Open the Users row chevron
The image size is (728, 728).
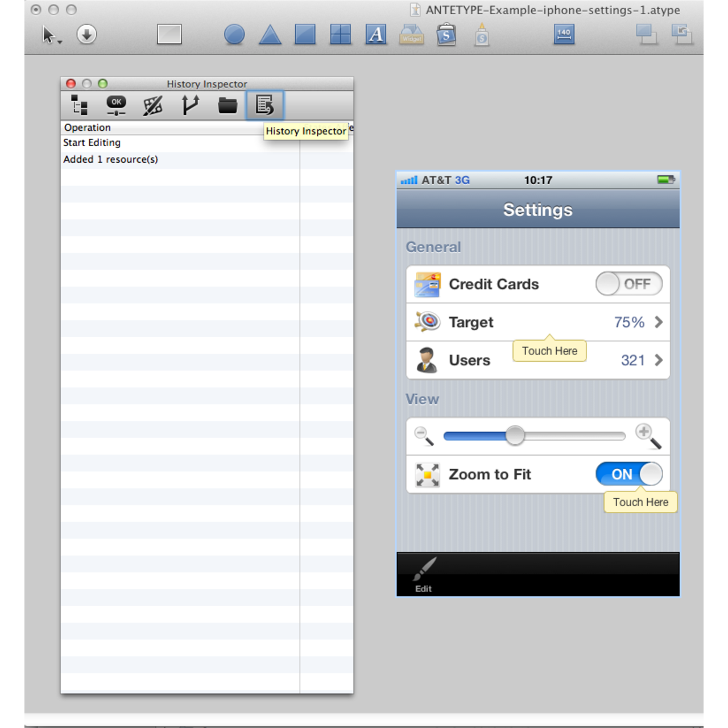pos(659,360)
